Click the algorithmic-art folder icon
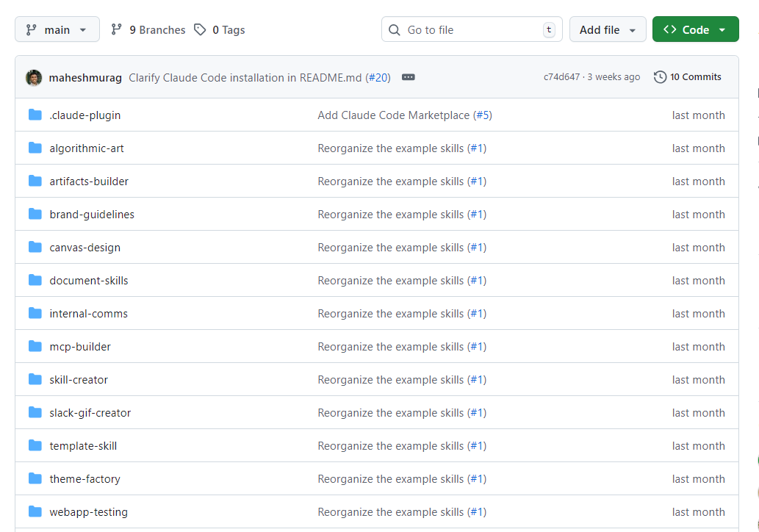The width and height of the screenshot is (759, 532). 35,148
